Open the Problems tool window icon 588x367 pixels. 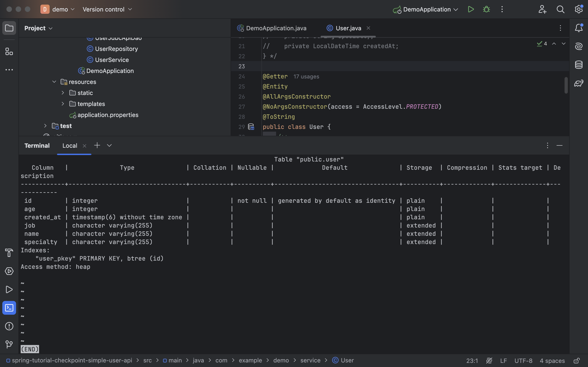pos(9,326)
